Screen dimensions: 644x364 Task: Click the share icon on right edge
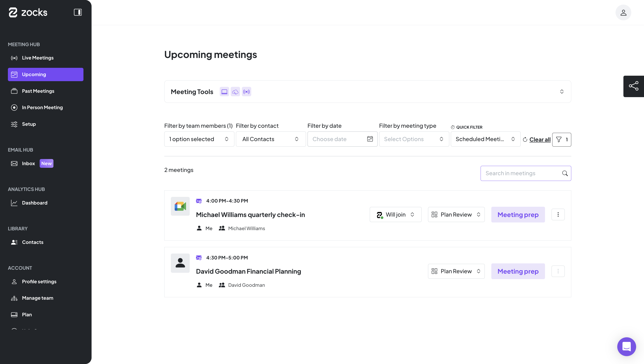[x=633, y=86]
